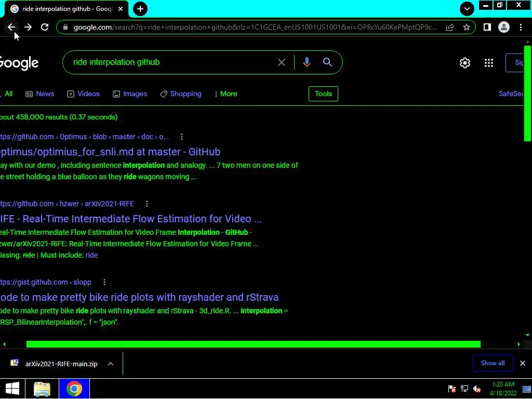
Task: Expand the More search categories menu
Action: 225,94
